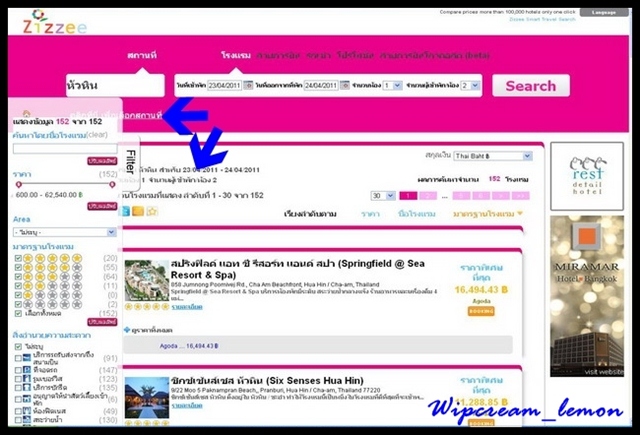
Task: Click room service amenity icon
Action: pos(27,378)
